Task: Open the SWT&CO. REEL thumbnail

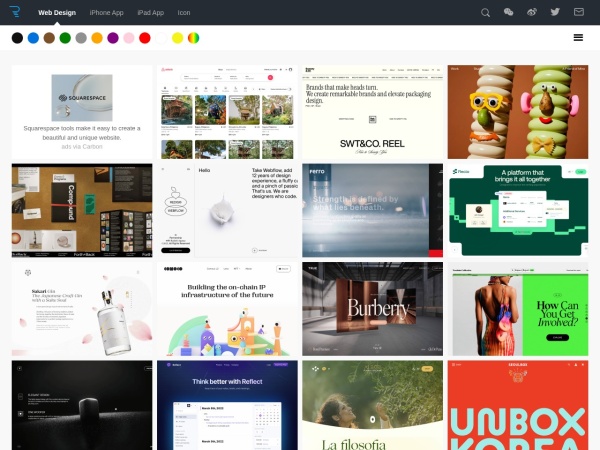Action: click(x=372, y=112)
